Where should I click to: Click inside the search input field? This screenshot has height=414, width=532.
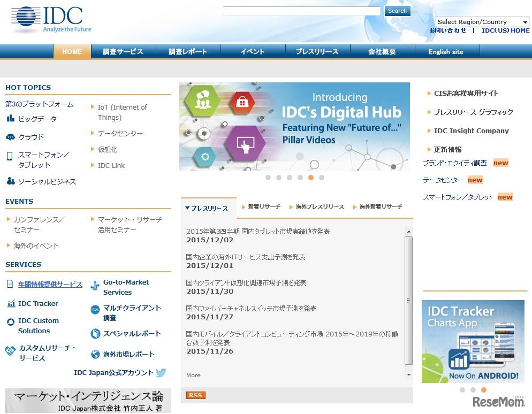(301, 10)
